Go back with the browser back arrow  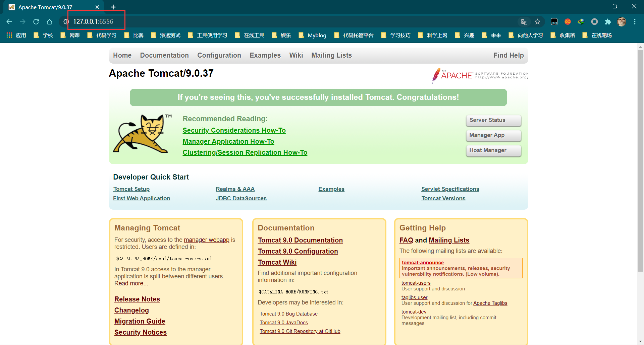coord(9,22)
